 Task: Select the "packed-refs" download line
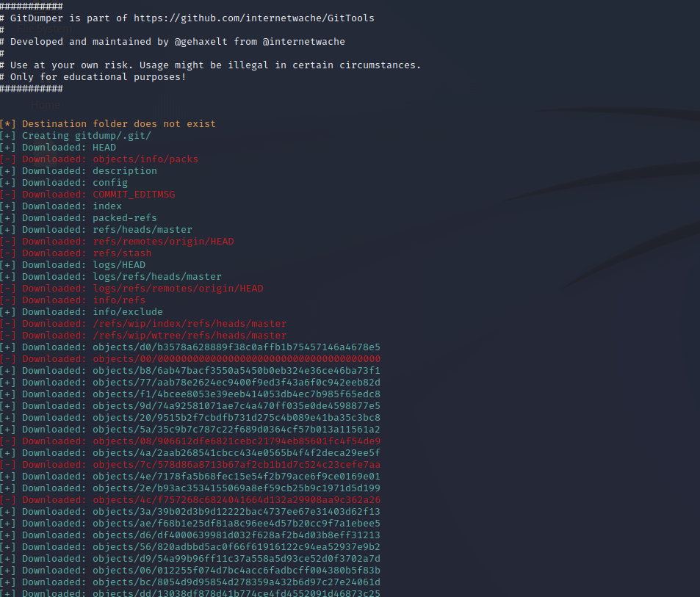tap(79, 218)
